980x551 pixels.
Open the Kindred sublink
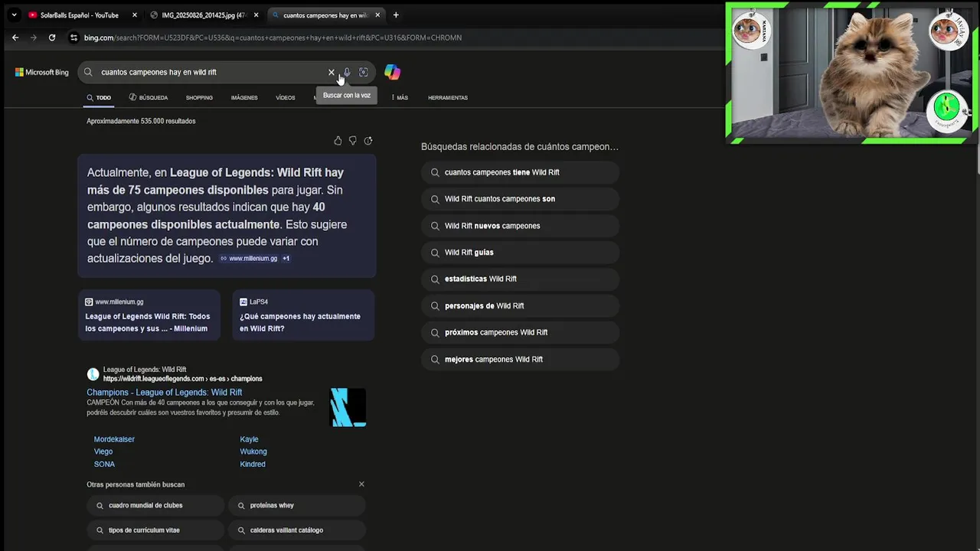(253, 465)
